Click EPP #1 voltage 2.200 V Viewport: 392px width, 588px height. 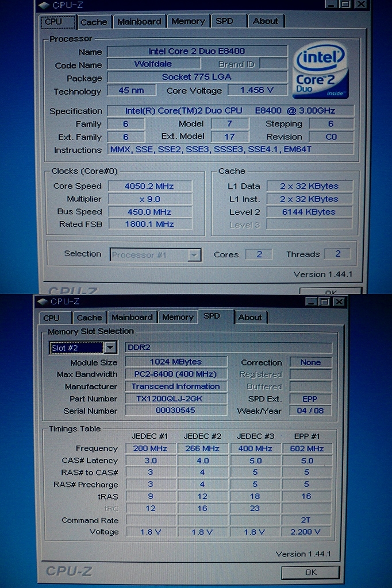click(306, 532)
